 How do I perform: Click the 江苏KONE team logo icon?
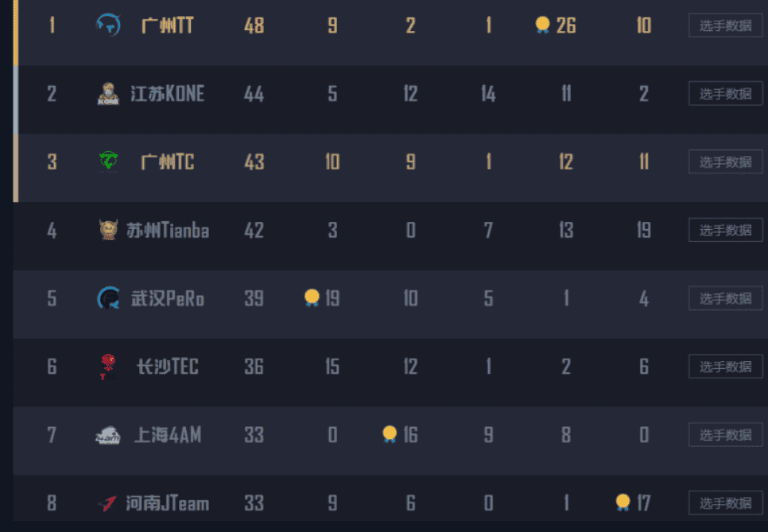[108, 94]
